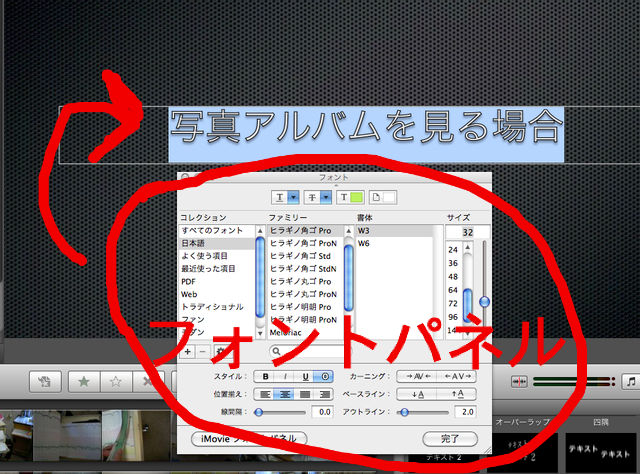Align text right
Screen dimensions: 640x474
click(x=324, y=394)
